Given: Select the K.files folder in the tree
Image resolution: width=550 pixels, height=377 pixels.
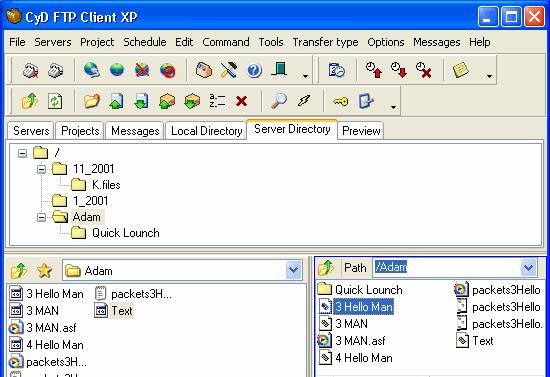Looking at the screenshot, I should 106,185.
